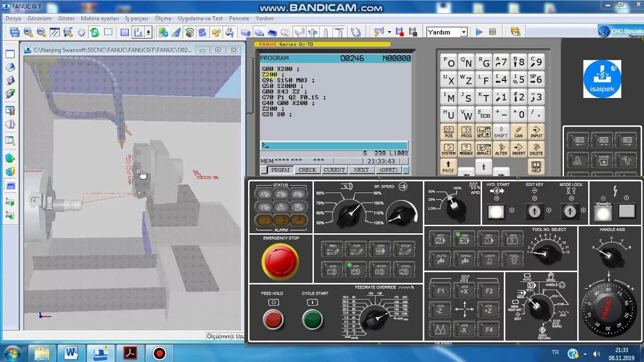Click the zoom out toolbar icon
Viewport: 644px width, 362px height.
click(41, 32)
